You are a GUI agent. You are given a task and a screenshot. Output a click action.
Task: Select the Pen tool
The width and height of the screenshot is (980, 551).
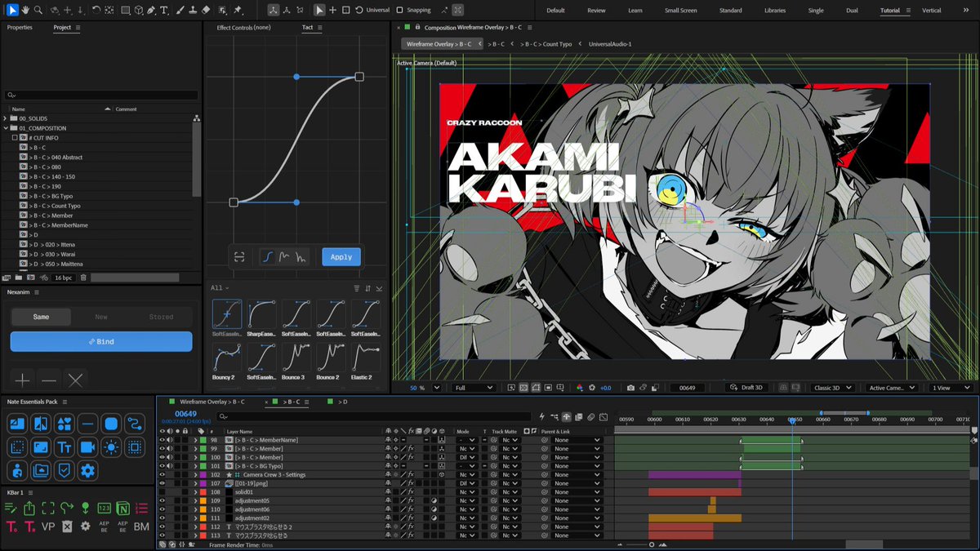pos(152,10)
